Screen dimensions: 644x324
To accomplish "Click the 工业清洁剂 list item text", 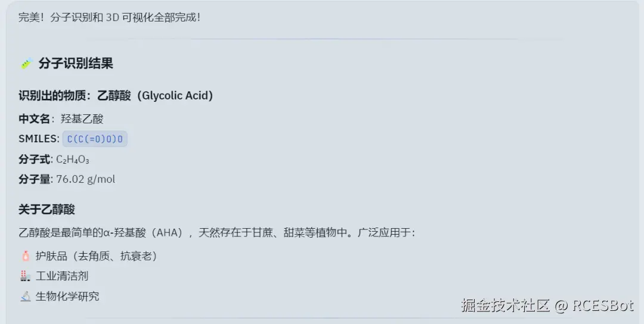I will tap(62, 276).
